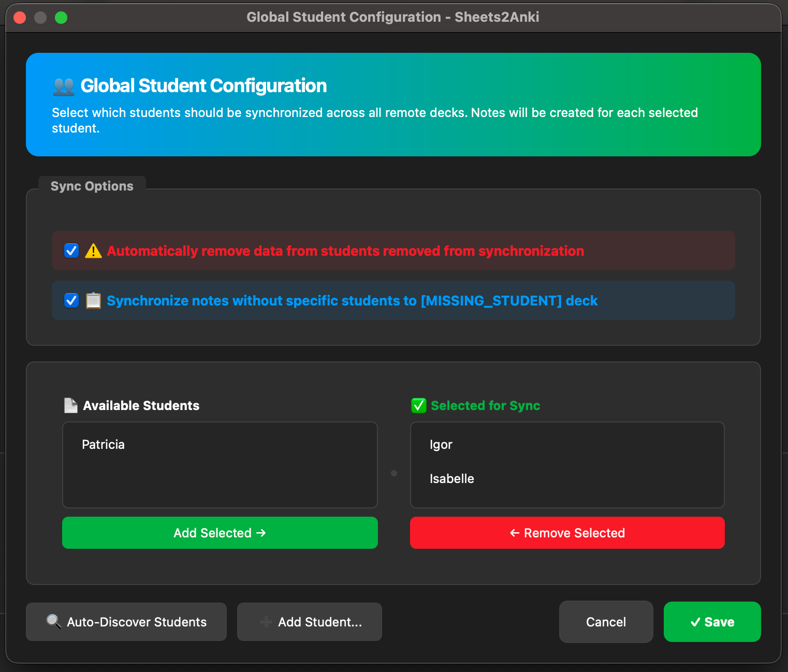Viewport: 788px width, 672px height.
Task: Click the warning triangle icon
Action: tap(93, 251)
